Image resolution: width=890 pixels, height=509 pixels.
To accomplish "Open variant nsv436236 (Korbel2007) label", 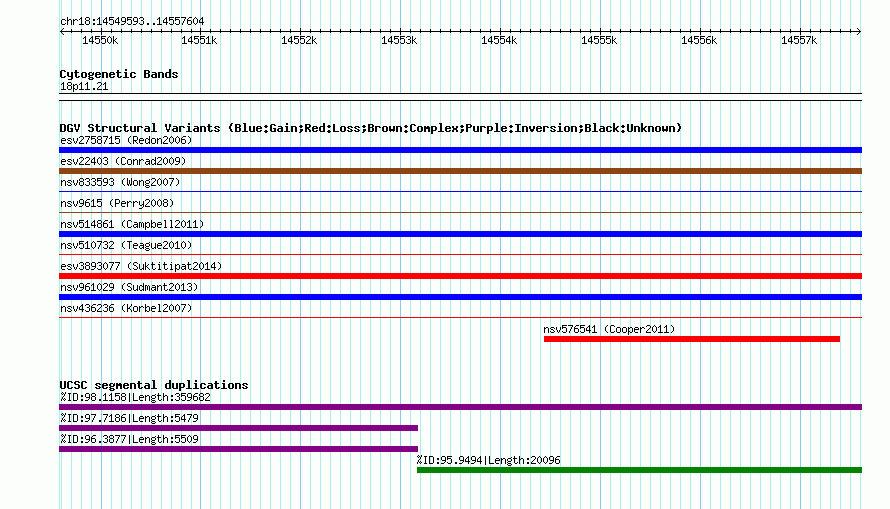I will click(x=126, y=308).
